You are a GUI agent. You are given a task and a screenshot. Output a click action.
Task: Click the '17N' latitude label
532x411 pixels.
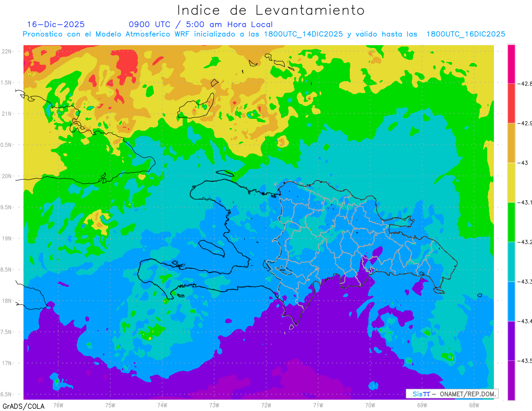pyautogui.click(x=8, y=363)
